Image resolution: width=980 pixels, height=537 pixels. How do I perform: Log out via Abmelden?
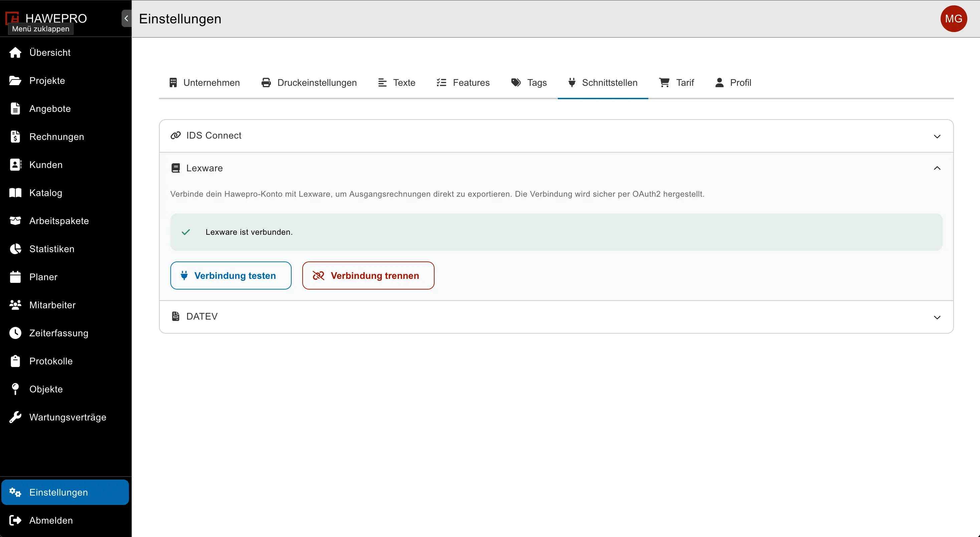click(x=65, y=520)
